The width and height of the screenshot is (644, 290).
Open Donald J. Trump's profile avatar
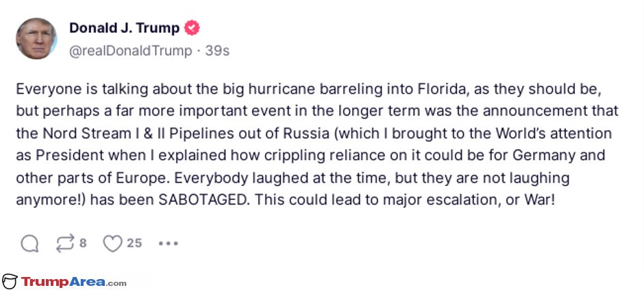36,38
